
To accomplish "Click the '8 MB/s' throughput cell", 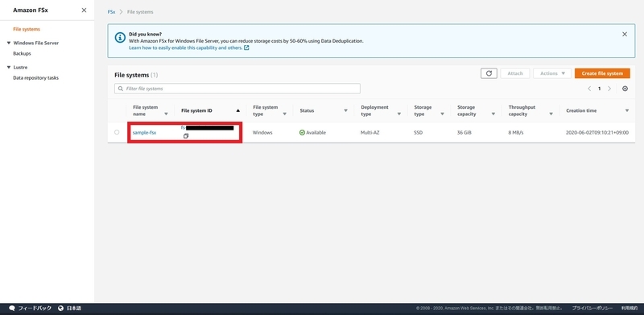I will pyautogui.click(x=516, y=133).
